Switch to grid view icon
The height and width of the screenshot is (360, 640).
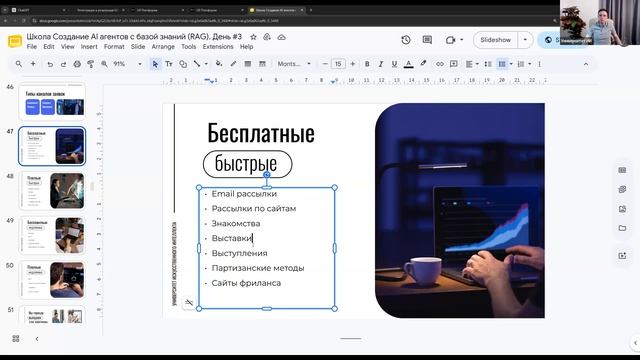[16, 339]
